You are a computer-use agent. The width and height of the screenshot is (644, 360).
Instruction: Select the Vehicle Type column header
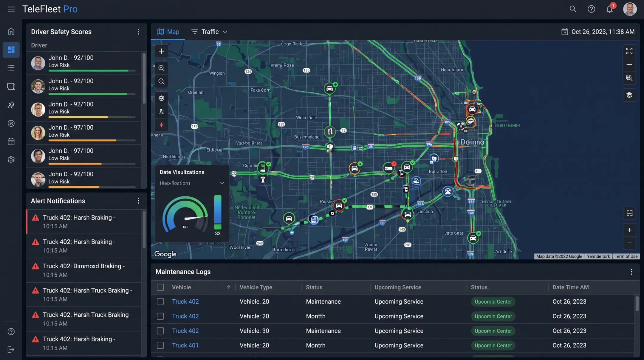256,287
